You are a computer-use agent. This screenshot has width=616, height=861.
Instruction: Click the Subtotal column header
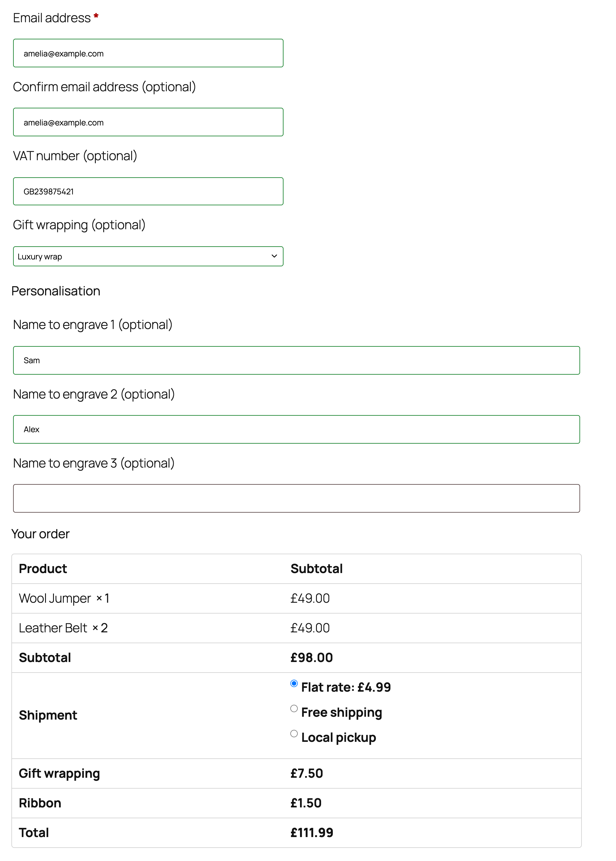(x=316, y=569)
